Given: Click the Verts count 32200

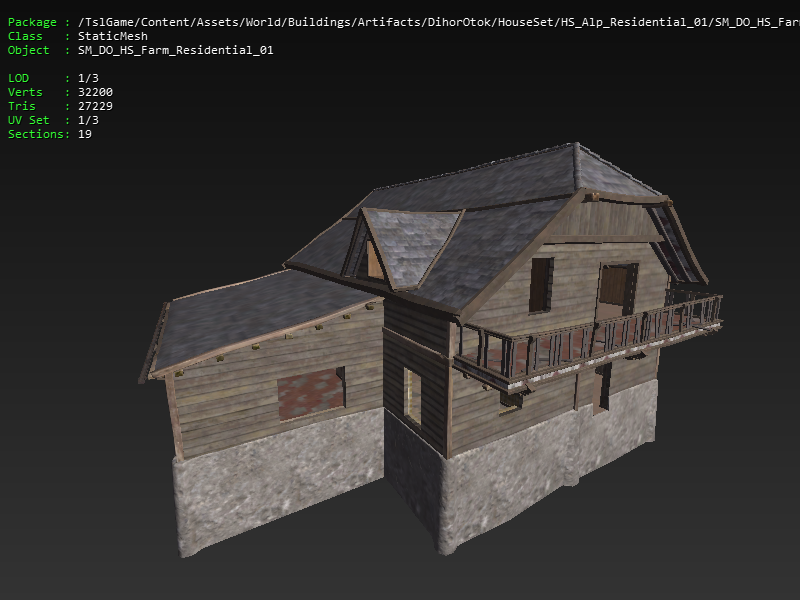Looking at the screenshot, I should pos(95,92).
